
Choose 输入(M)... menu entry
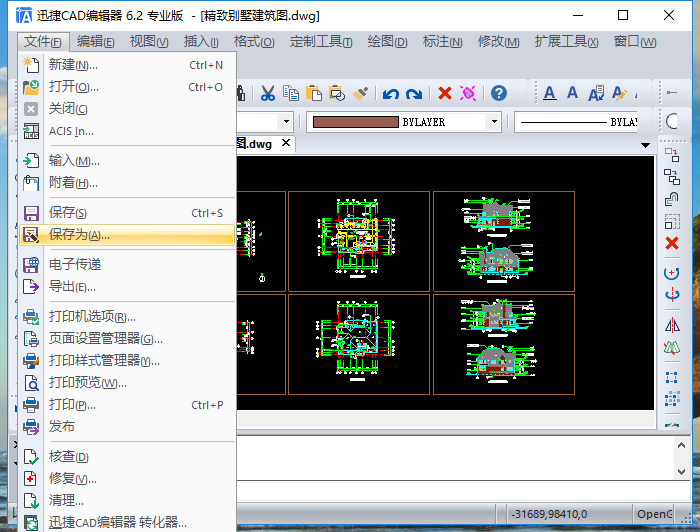[127, 161]
